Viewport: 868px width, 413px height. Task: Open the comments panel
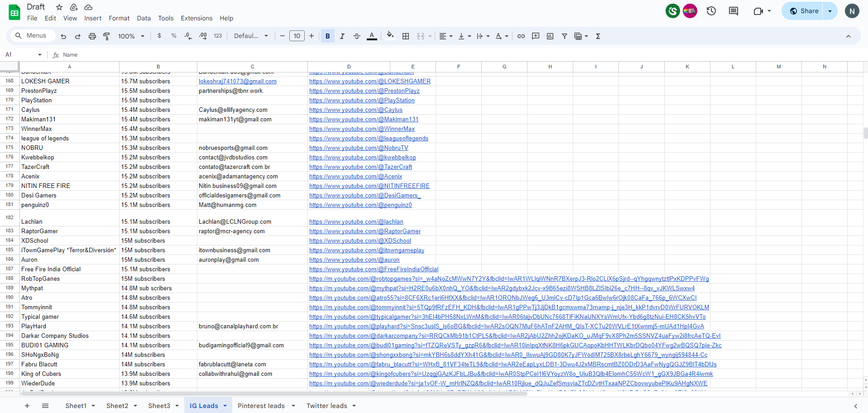[734, 11]
